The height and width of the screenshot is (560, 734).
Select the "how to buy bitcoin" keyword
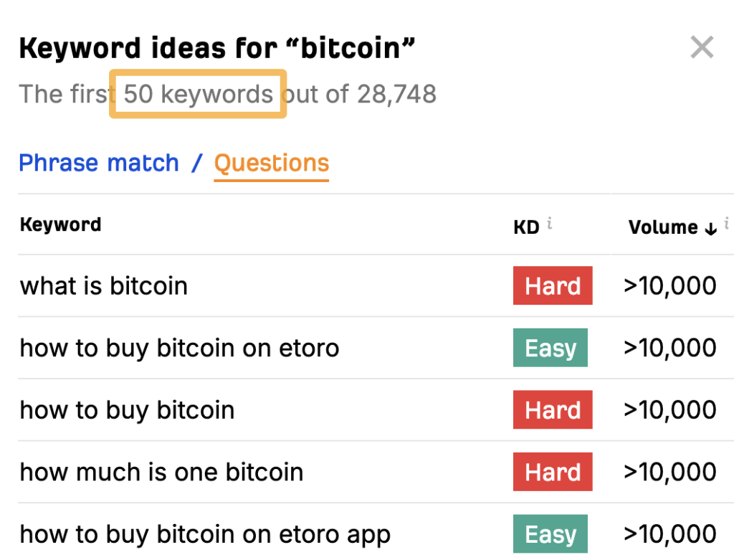(x=128, y=410)
